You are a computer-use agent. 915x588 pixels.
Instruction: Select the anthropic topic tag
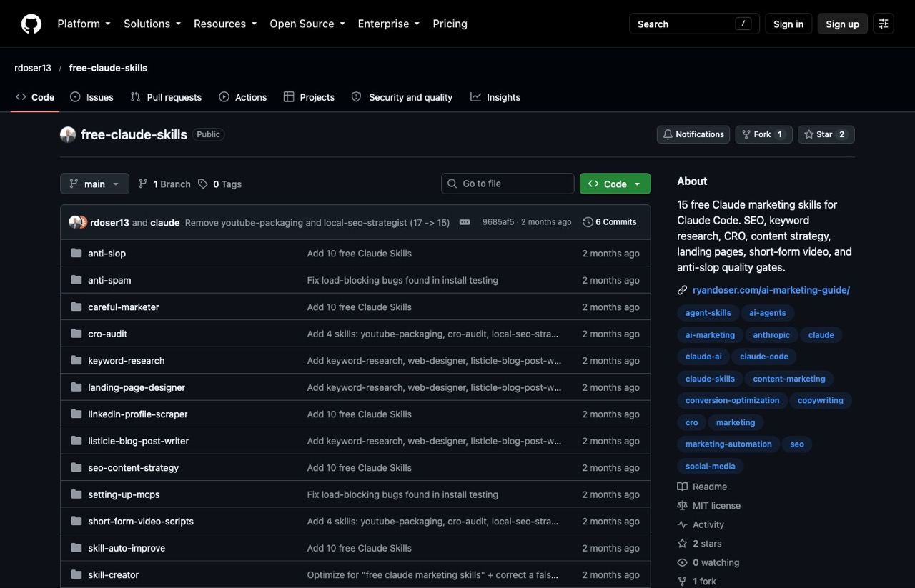click(772, 334)
